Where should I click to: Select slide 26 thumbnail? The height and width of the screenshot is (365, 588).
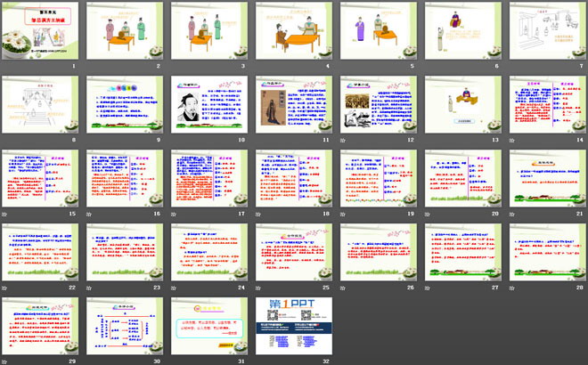click(379, 252)
